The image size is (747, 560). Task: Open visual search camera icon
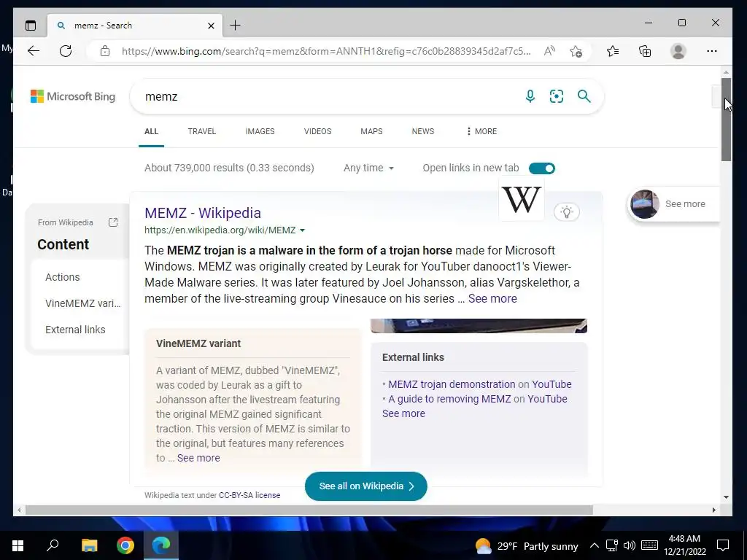tap(557, 96)
